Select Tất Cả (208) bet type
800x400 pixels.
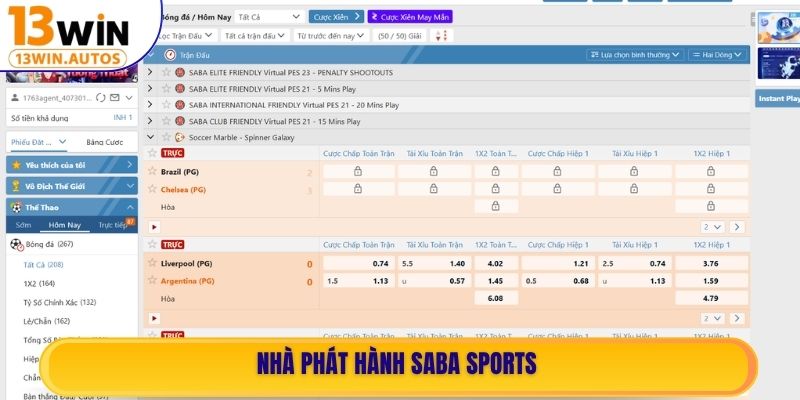[x=43, y=264]
